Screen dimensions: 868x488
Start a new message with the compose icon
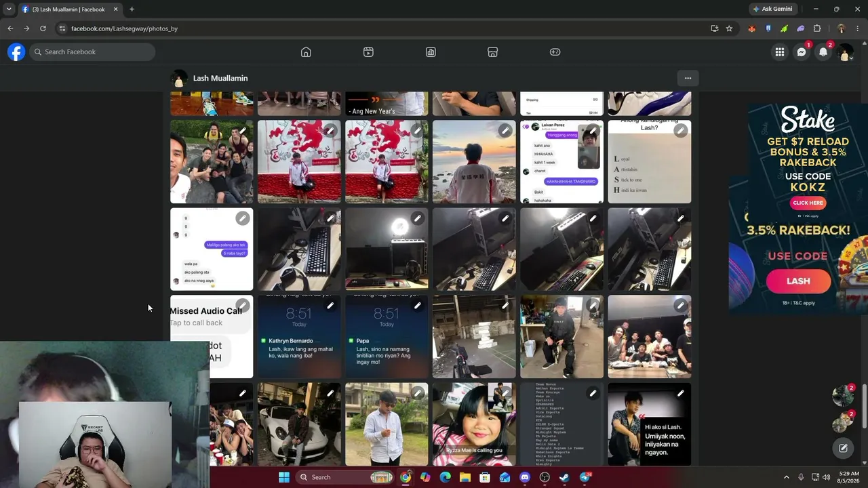pyautogui.click(x=843, y=448)
